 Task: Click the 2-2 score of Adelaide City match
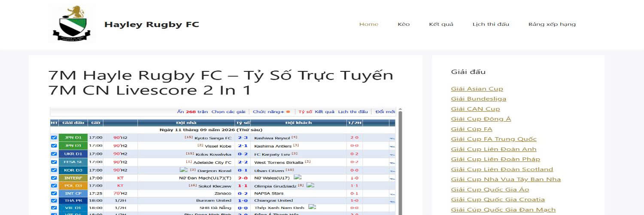(243, 162)
